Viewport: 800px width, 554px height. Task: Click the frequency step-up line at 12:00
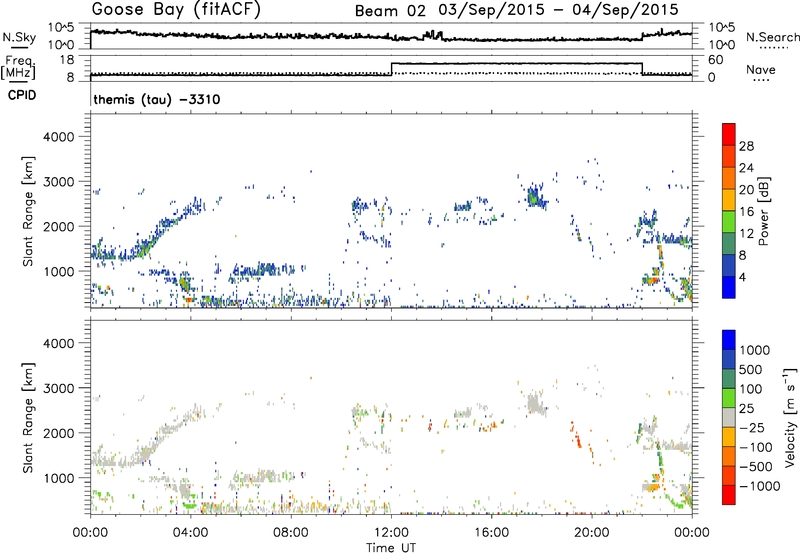pos(391,69)
